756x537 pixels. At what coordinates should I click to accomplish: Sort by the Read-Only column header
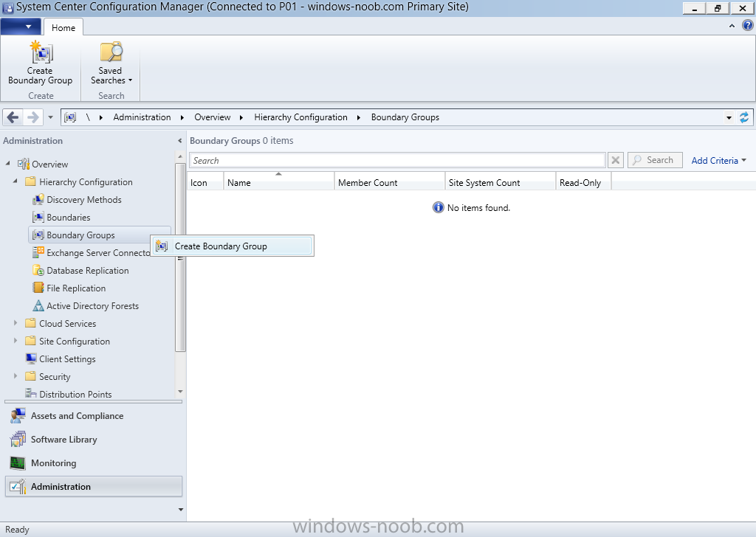583,181
